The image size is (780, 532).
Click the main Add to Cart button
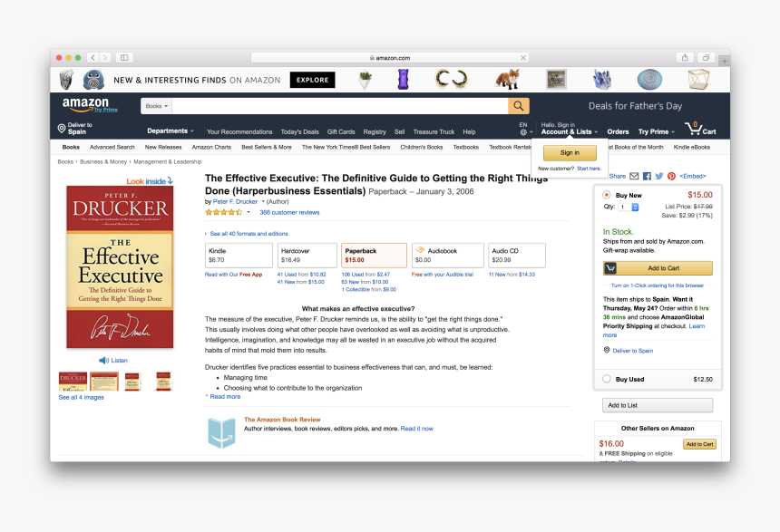[x=658, y=268]
